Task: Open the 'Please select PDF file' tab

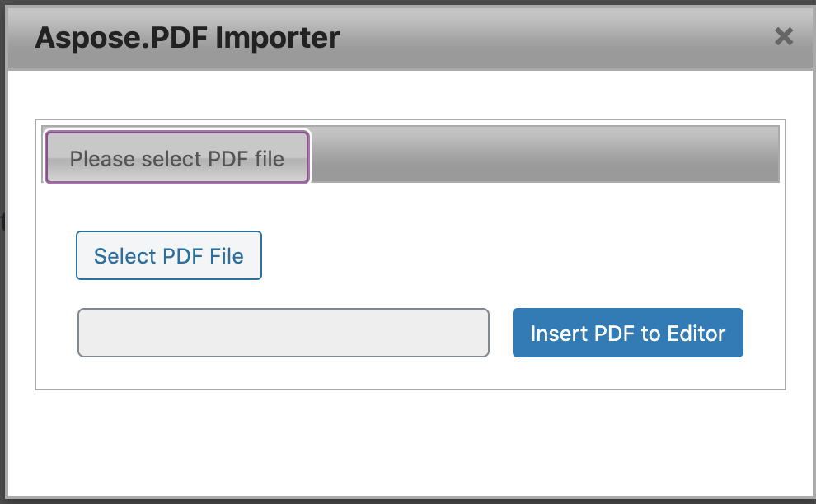Action: tap(176, 157)
